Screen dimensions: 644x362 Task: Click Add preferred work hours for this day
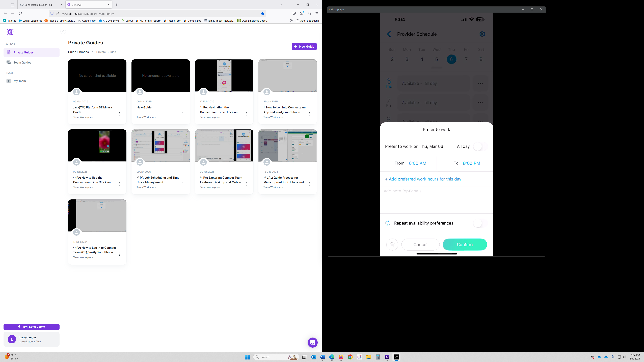(423, 179)
